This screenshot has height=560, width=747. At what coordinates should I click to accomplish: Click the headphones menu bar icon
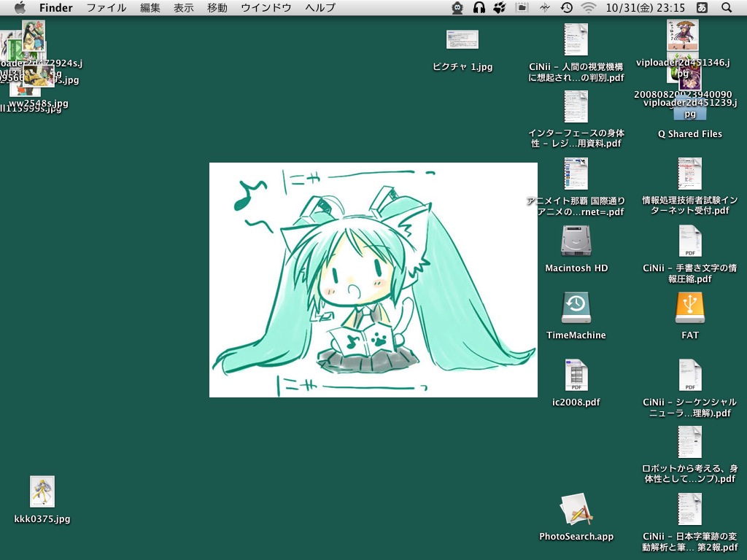[479, 7]
